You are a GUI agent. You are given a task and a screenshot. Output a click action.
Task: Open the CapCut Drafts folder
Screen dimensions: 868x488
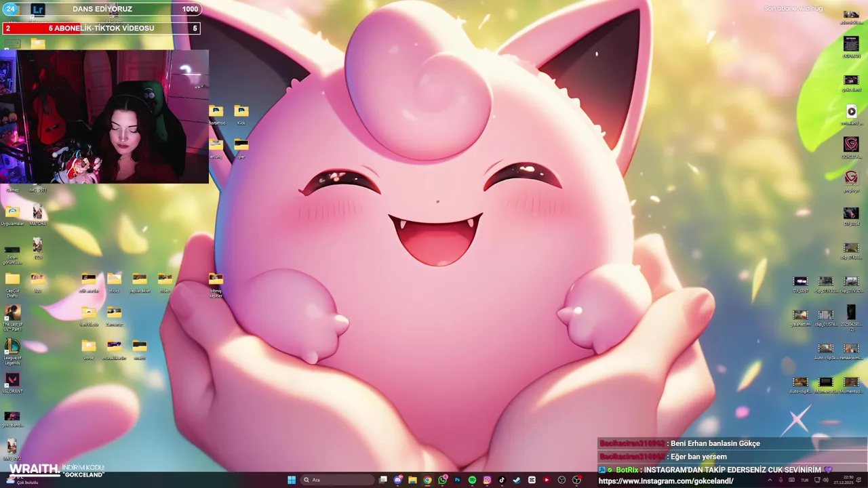click(x=12, y=284)
